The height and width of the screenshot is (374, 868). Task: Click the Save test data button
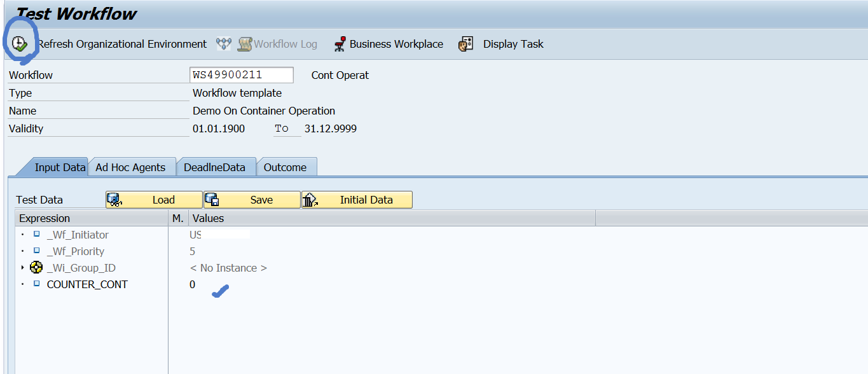pyautogui.click(x=252, y=200)
